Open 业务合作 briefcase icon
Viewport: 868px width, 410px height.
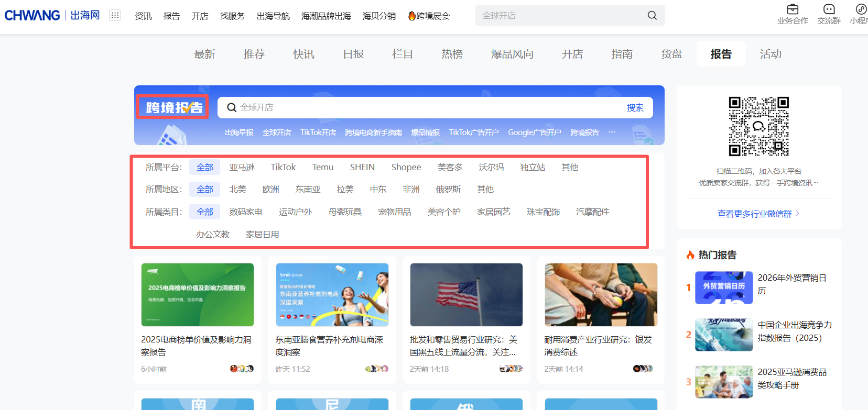(x=792, y=9)
